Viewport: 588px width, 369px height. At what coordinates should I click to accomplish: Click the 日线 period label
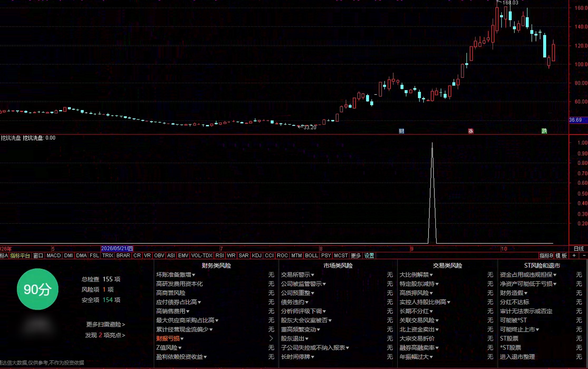tap(579, 249)
